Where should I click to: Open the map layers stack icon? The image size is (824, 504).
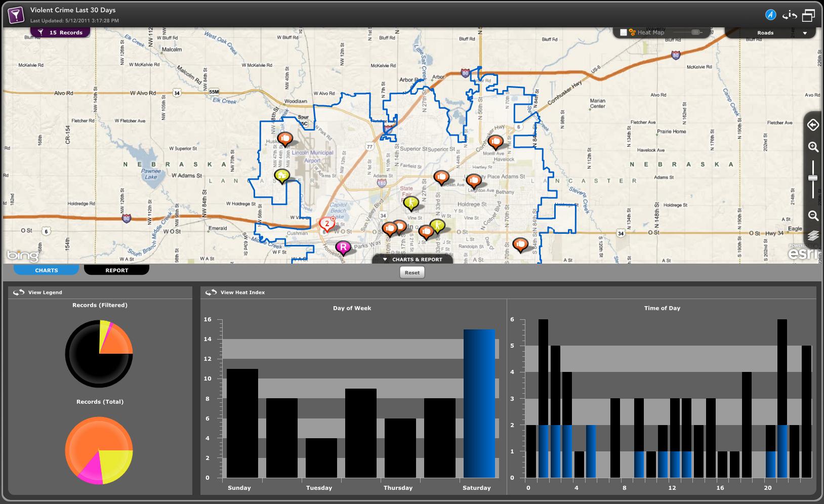(x=813, y=235)
